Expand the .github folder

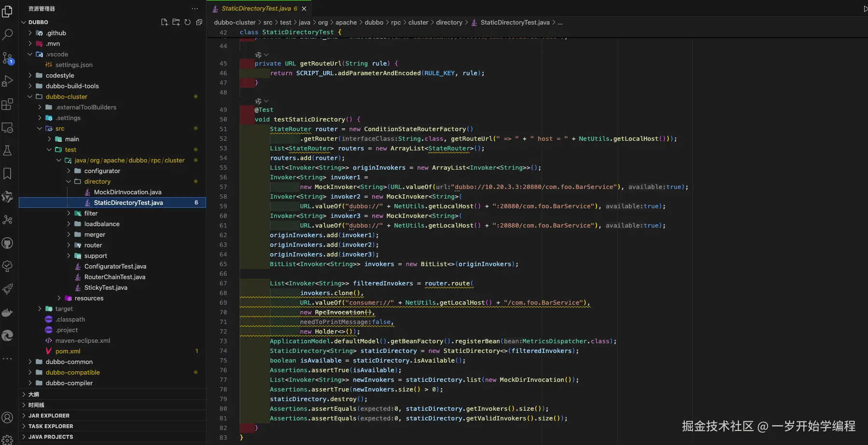[x=30, y=33]
